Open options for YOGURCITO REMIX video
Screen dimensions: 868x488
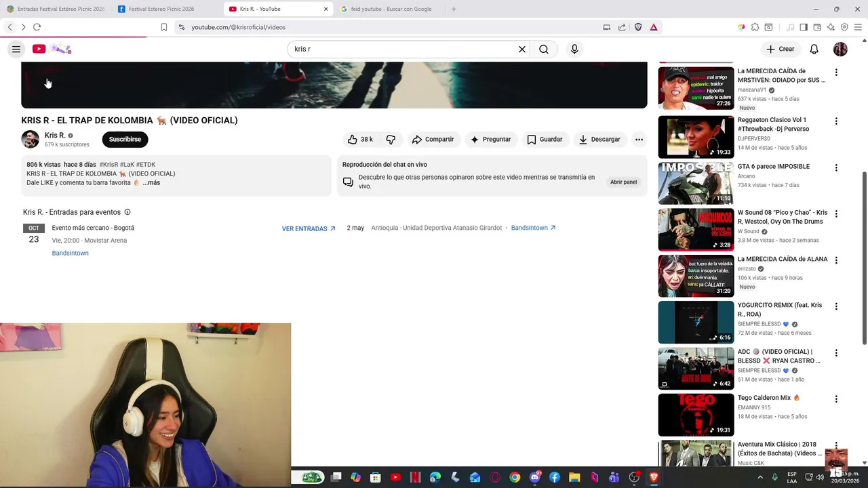click(836, 306)
